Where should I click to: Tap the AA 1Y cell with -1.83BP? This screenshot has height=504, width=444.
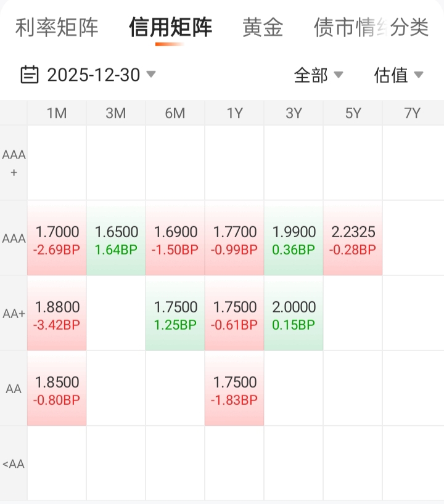[234, 389]
